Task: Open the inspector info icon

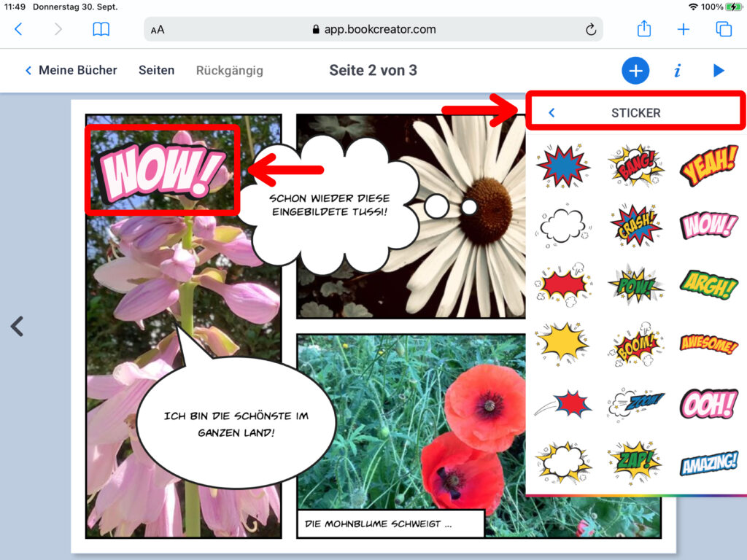Action: click(x=678, y=71)
